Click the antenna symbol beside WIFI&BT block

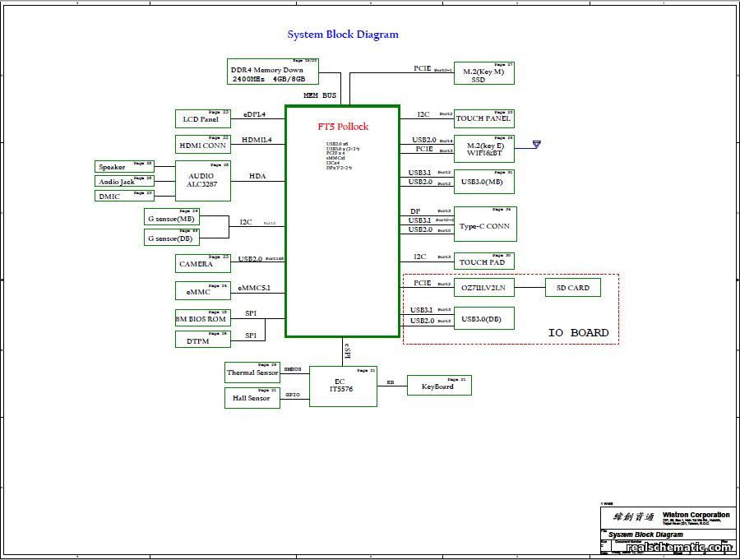coord(536,145)
